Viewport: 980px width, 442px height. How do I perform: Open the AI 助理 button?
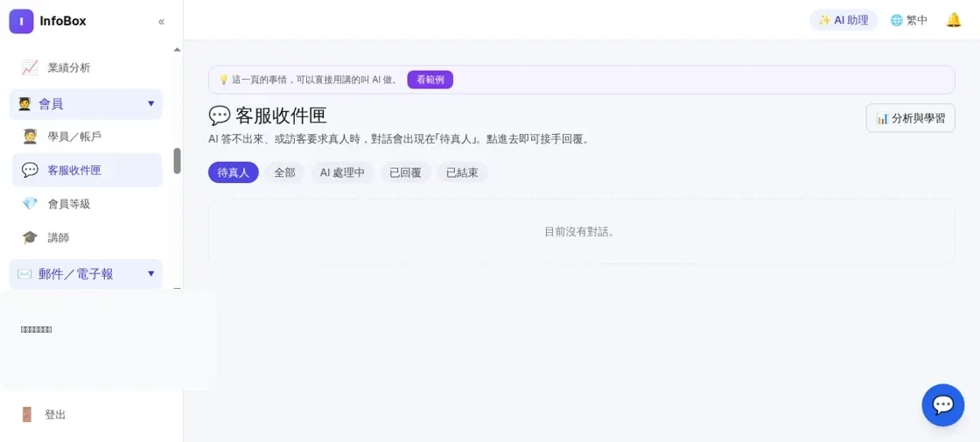(x=843, y=20)
